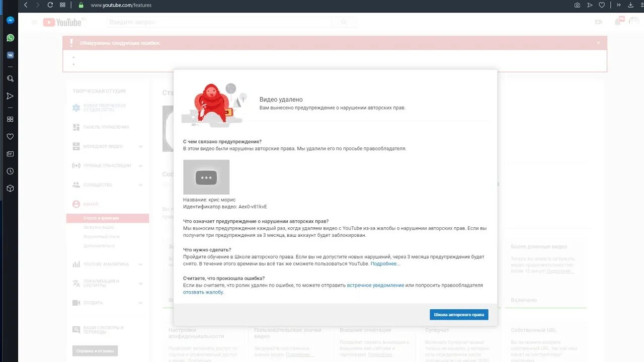Viewport: 644px width, 362px height.
Task: Click the YouTube search input field
Action: 219,22
